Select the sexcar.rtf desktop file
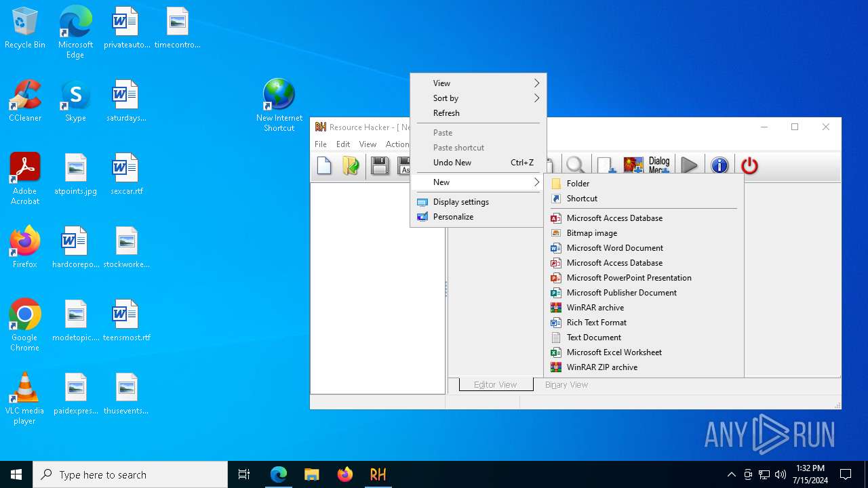The height and width of the screenshot is (488, 868). (126, 174)
